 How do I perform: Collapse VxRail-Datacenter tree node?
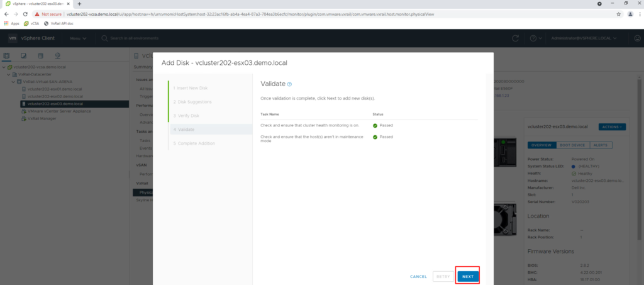pos(9,74)
